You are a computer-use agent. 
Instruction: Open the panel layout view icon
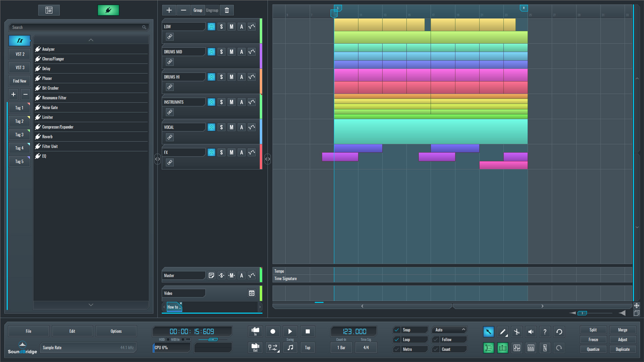(x=49, y=10)
